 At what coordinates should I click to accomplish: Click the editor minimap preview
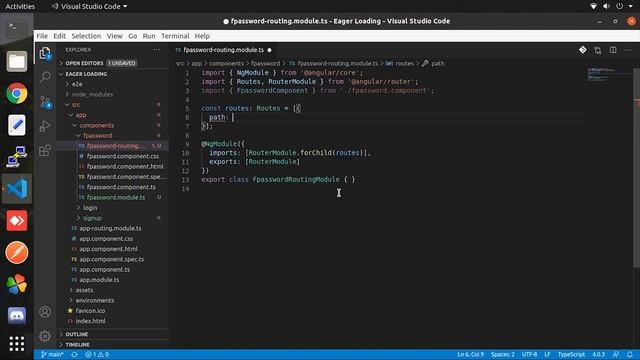[x=608, y=75]
